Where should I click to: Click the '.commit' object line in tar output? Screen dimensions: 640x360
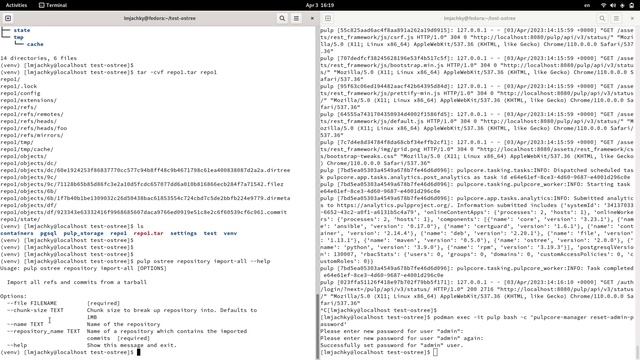pos(144,212)
